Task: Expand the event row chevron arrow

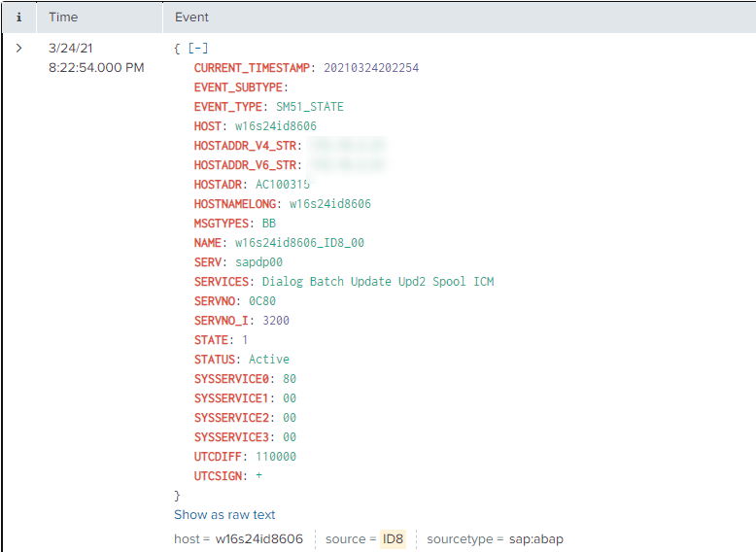Action: coord(19,48)
